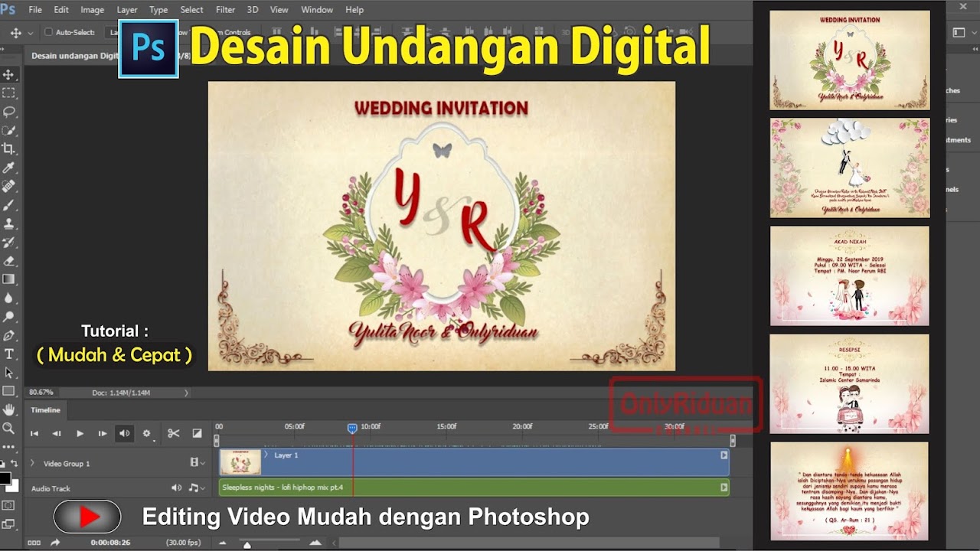This screenshot has width=980, height=551.
Task: Select the Sleepless nights audio clip
Action: (474, 487)
